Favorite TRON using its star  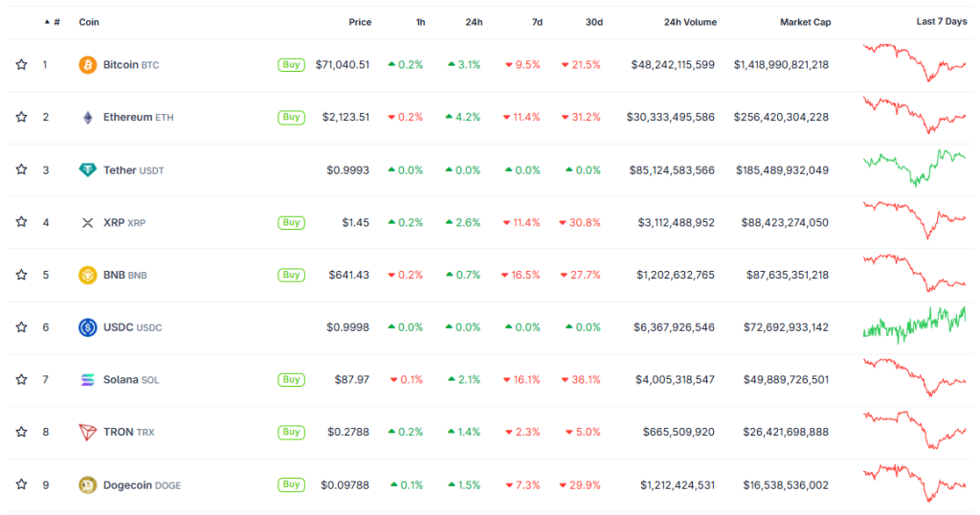21,433
